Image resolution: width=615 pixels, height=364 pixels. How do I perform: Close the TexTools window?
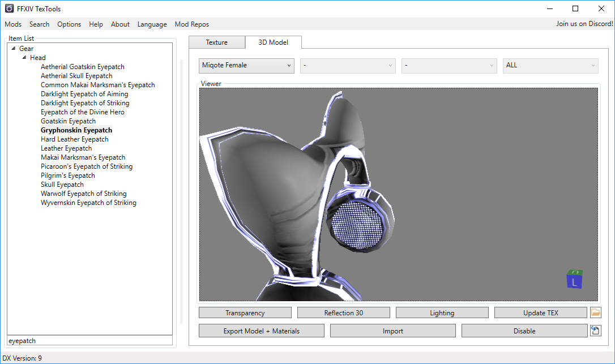coord(601,8)
